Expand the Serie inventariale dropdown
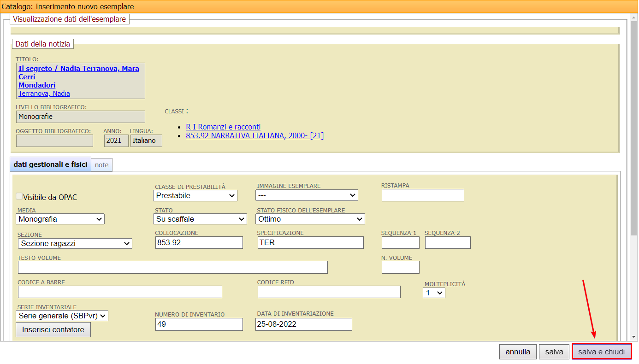This screenshot has height=364, width=639. coord(62,316)
